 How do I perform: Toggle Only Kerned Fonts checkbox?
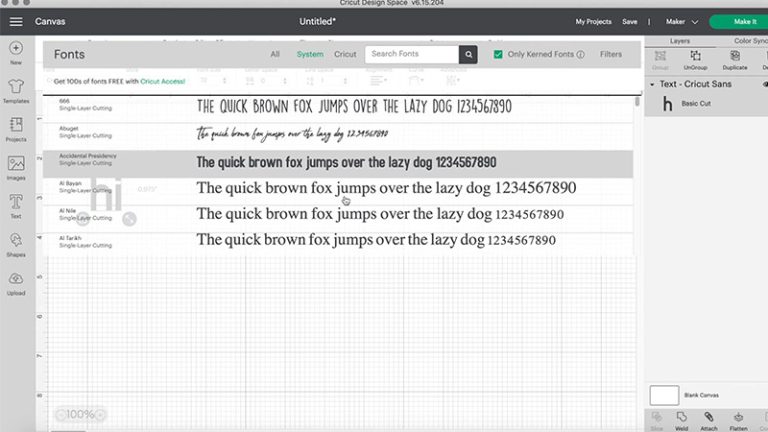click(498, 54)
